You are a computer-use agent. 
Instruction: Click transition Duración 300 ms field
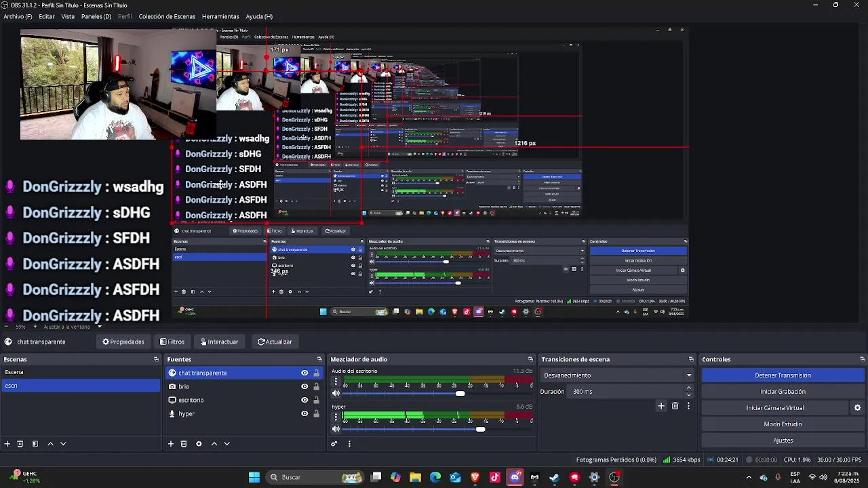click(x=627, y=392)
